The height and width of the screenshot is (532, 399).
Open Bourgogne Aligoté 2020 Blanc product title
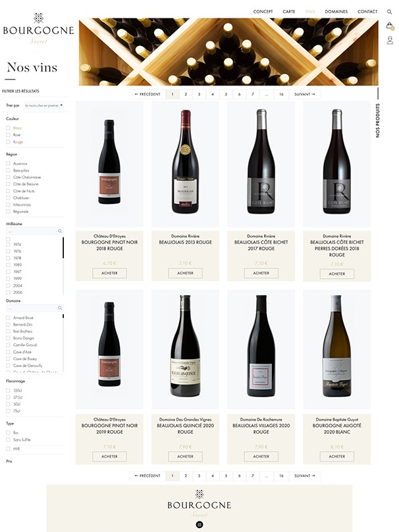337,429
